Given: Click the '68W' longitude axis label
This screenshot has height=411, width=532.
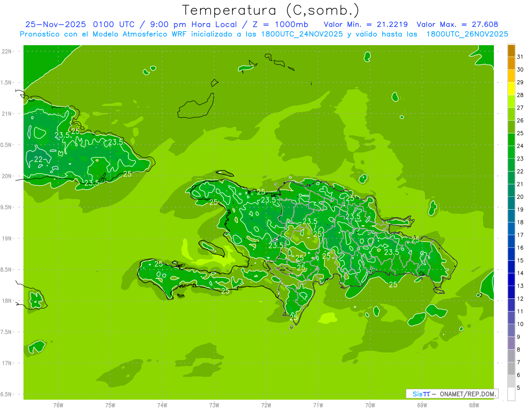Looking at the screenshot, I should 474,405.
